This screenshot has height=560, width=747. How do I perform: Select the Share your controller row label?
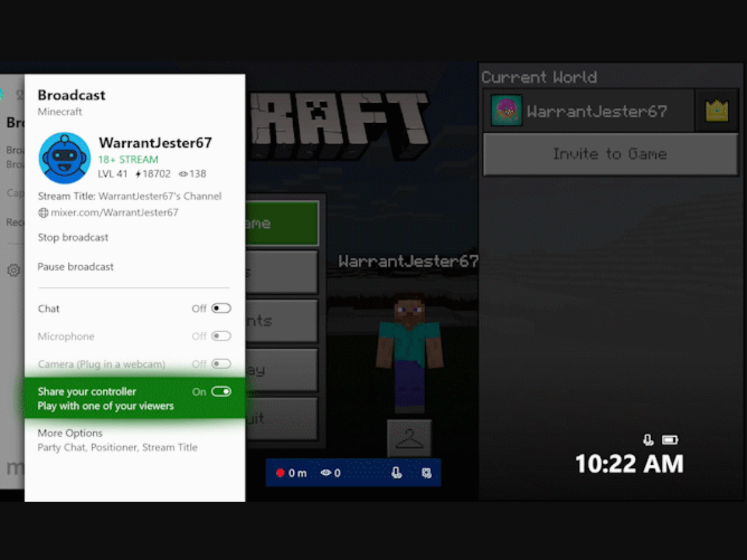pos(87,391)
